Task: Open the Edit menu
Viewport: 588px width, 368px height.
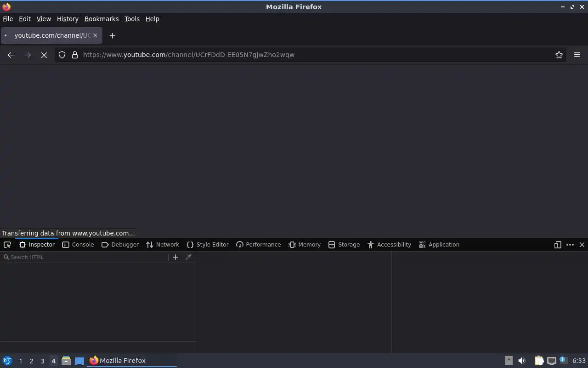Action: click(25, 19)
